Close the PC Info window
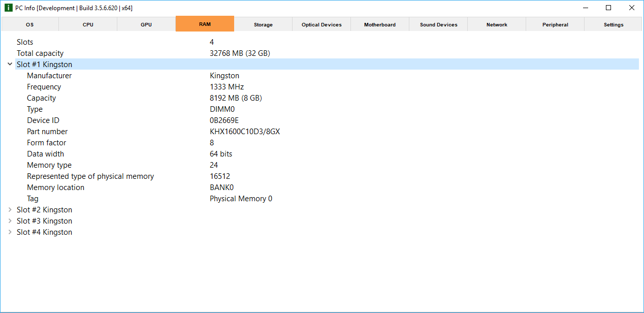The image size is (644, 313). (x=632, y=8)
